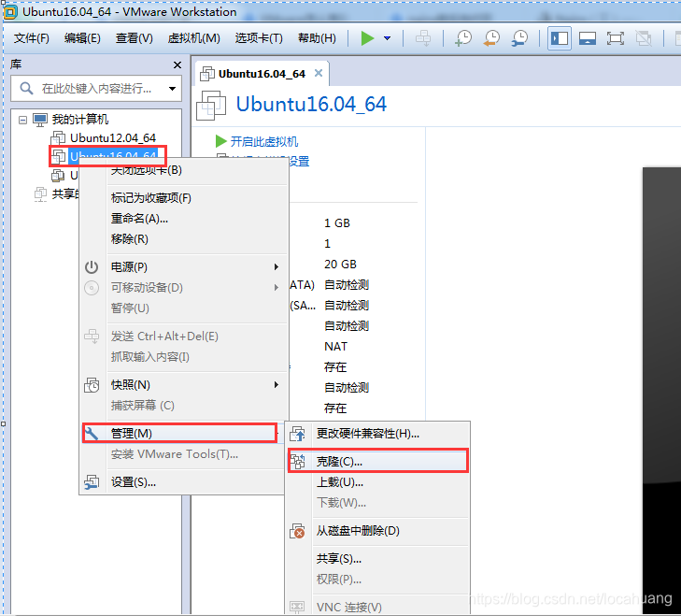
Task: Click the Send Ctrl+Alt+Del toolbar icon
Action: pos(423,38)
